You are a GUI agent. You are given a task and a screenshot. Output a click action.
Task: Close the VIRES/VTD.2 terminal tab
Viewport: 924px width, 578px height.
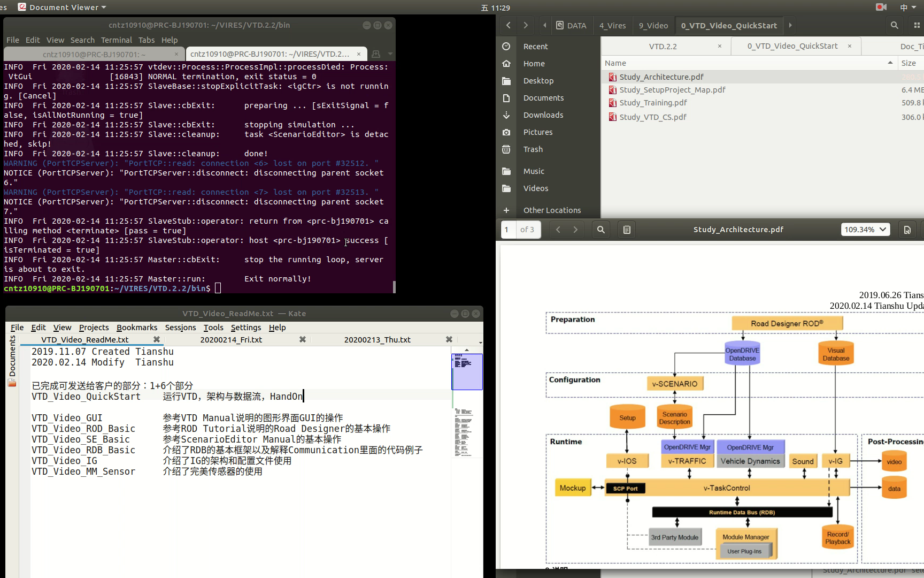coord(359,54)
